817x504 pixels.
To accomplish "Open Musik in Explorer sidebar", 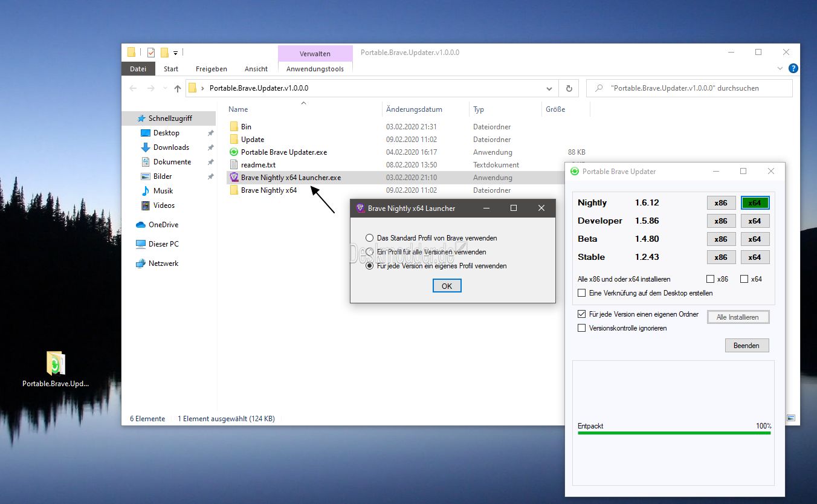I will pos(163,191).
